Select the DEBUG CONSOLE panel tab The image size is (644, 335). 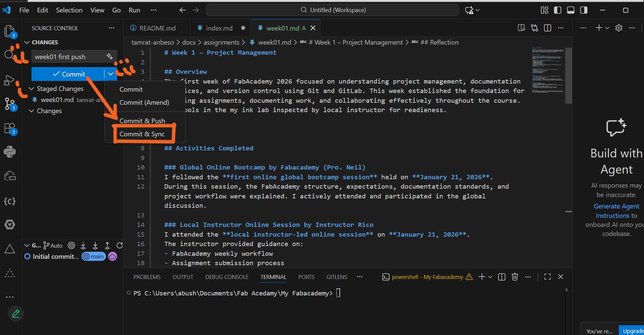point(226,277)
